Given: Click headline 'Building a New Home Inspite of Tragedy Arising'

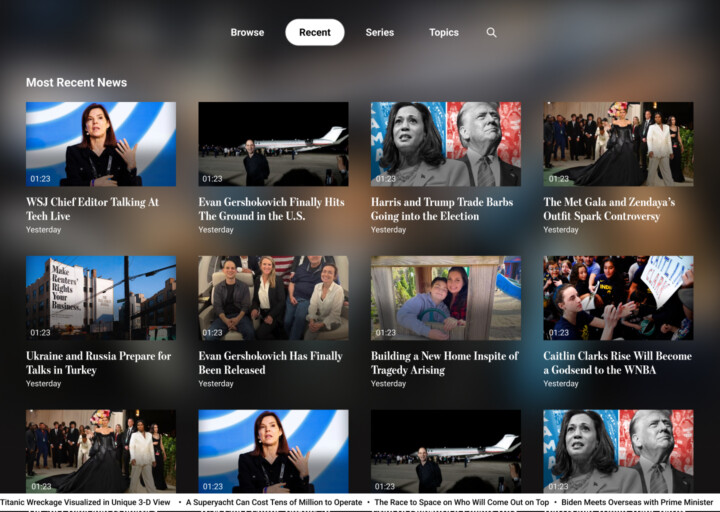Looking at the screenshot, I should [444, 363].
